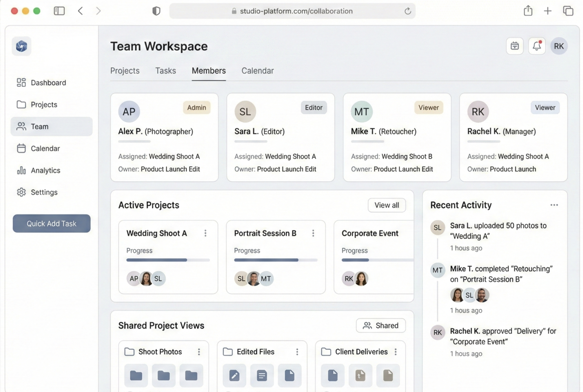Open the Shoot Photos folder options menu

pos(199,352)
